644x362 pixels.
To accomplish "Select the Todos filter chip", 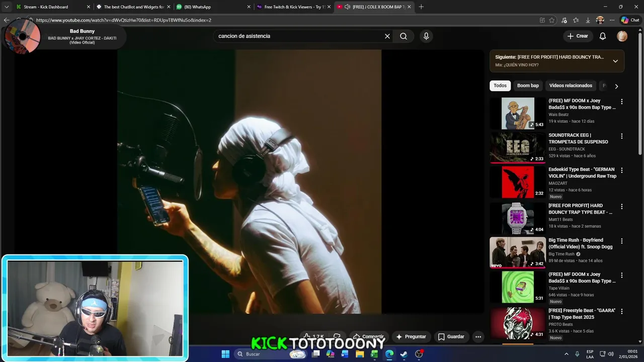I will [500, 85].
